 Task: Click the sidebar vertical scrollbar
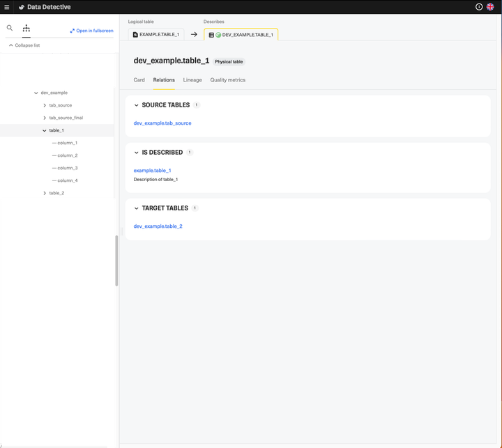pyautogui.click(x=116, y=261)
